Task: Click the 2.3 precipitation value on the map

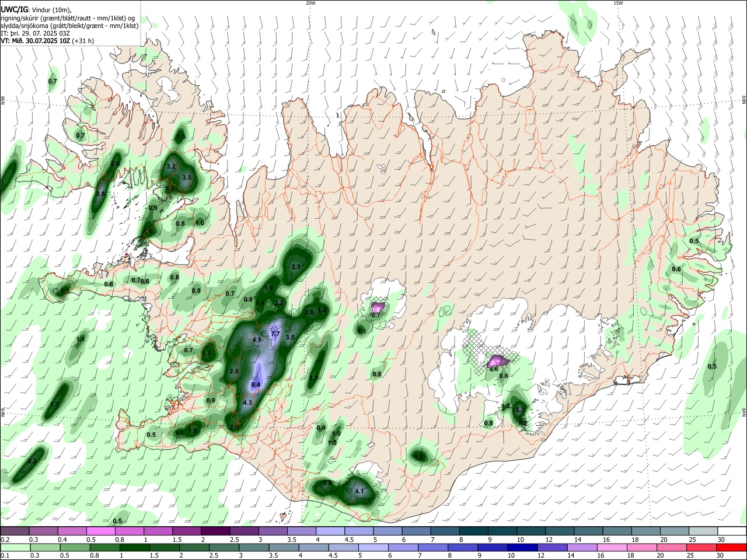Action: coord(295,267)
